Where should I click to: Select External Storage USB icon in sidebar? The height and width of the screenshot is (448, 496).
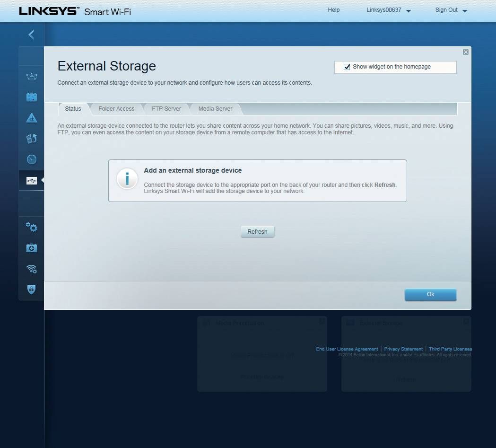pos(31,180)
